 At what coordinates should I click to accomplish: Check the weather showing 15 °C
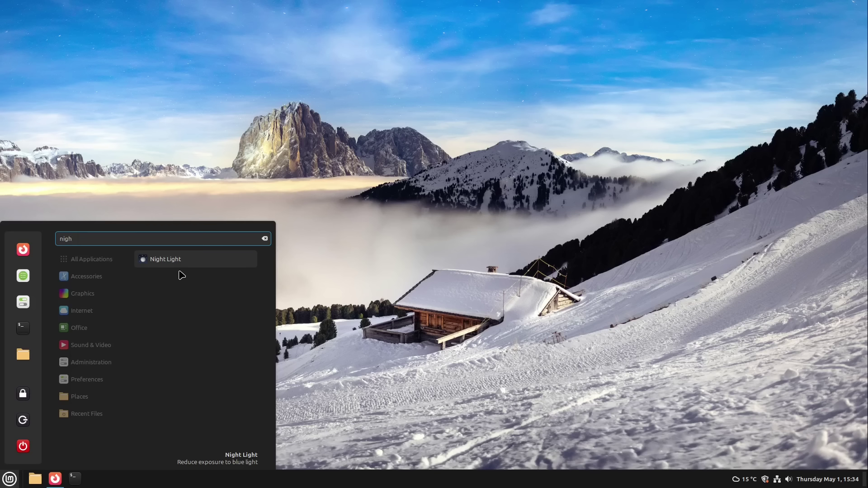coord(744,479)
